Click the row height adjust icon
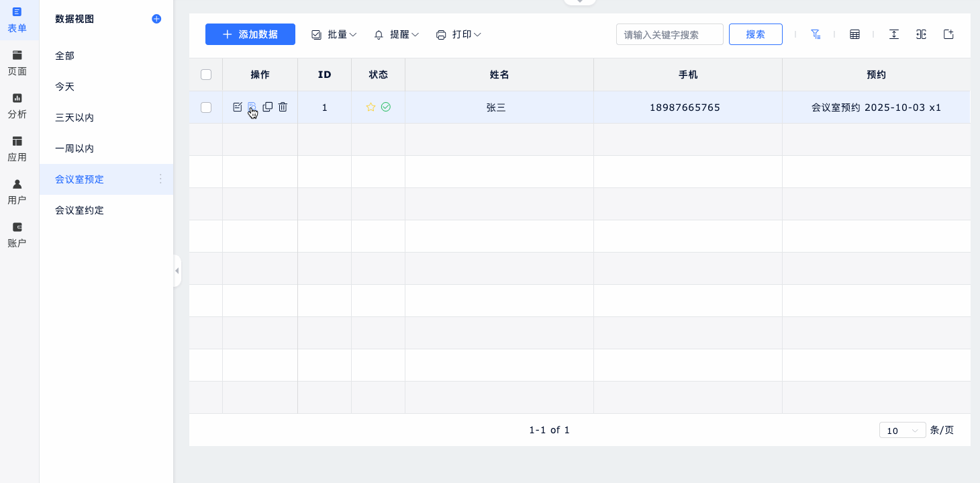The width and height of the screenshot is (980, 483). pyautogui.click(x=893, y=34)
